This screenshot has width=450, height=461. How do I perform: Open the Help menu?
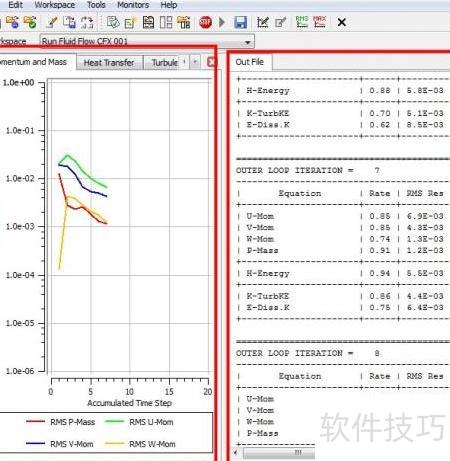coord(169,5)
